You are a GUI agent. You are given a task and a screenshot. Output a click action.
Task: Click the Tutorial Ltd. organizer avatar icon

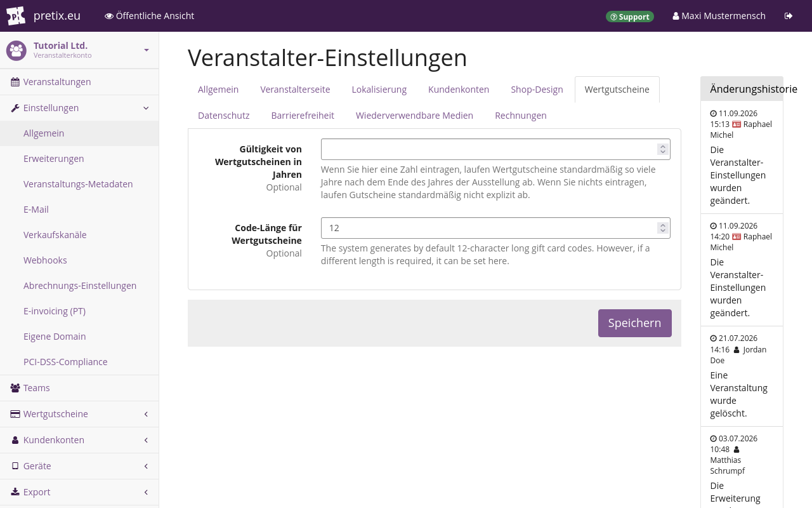16,50
